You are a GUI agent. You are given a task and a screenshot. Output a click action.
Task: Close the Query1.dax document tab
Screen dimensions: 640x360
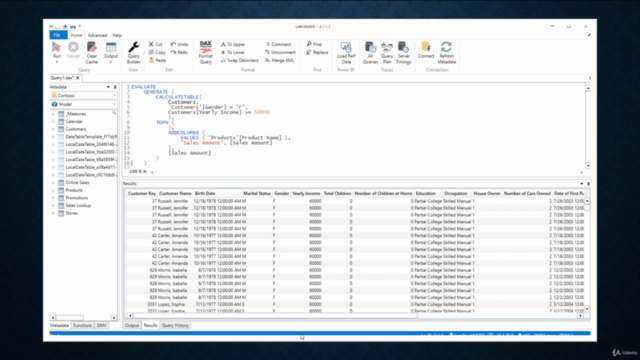tap(78, 78)
